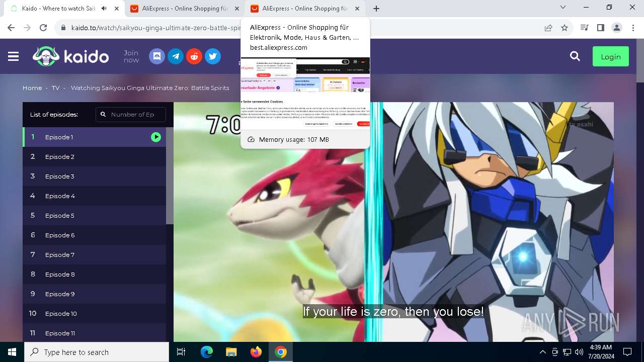This screenshot has width=644, height=362.
Task: Launch Firefox from taskbar
Action: (x=256, y=352)
